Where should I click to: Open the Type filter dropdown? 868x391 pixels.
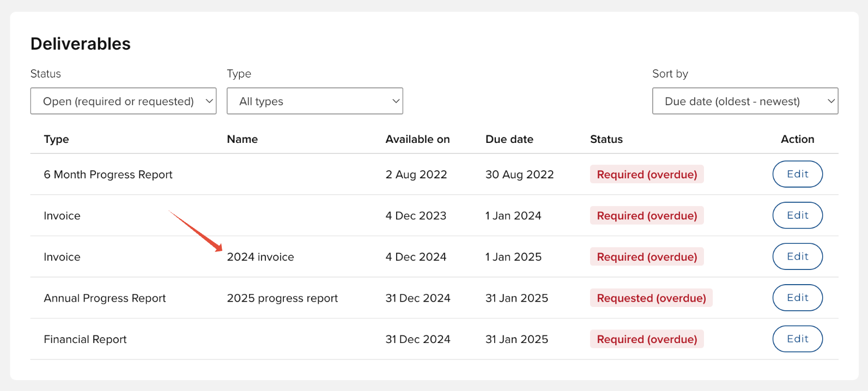(314, 101)
